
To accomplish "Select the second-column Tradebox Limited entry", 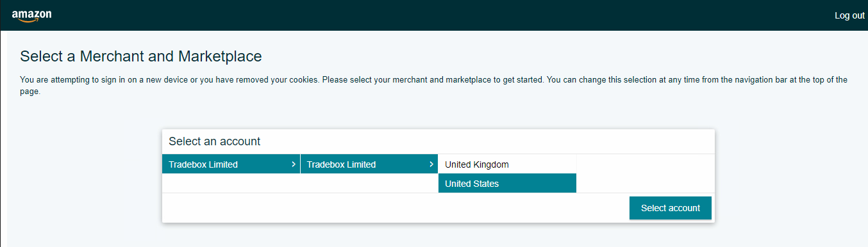I will point(369,164).
